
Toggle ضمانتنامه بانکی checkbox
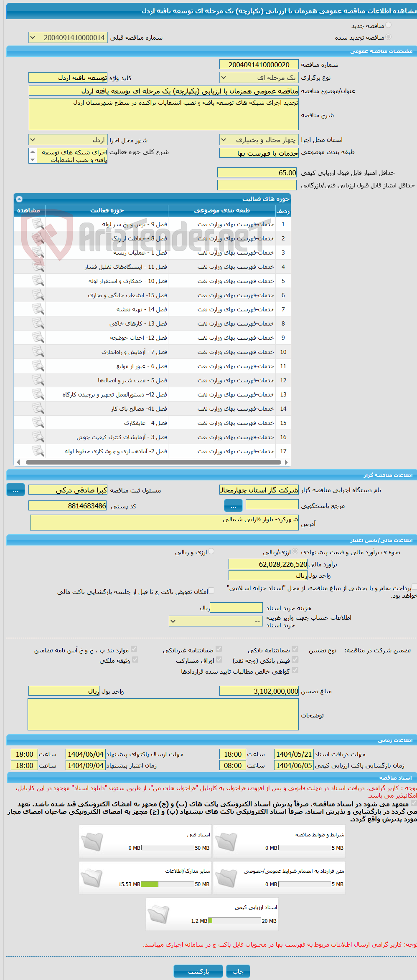tap(295, 649)
